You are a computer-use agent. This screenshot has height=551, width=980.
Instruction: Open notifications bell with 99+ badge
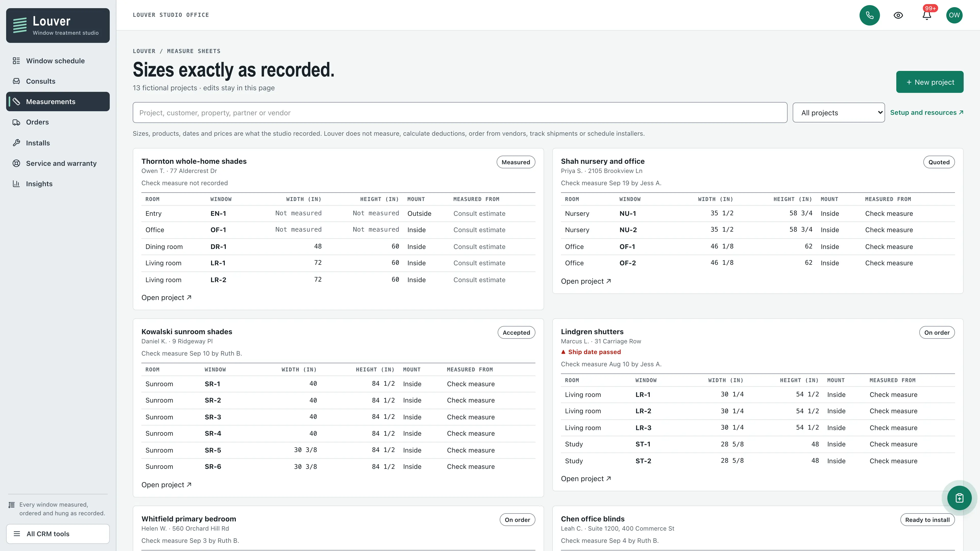point(927,15)
